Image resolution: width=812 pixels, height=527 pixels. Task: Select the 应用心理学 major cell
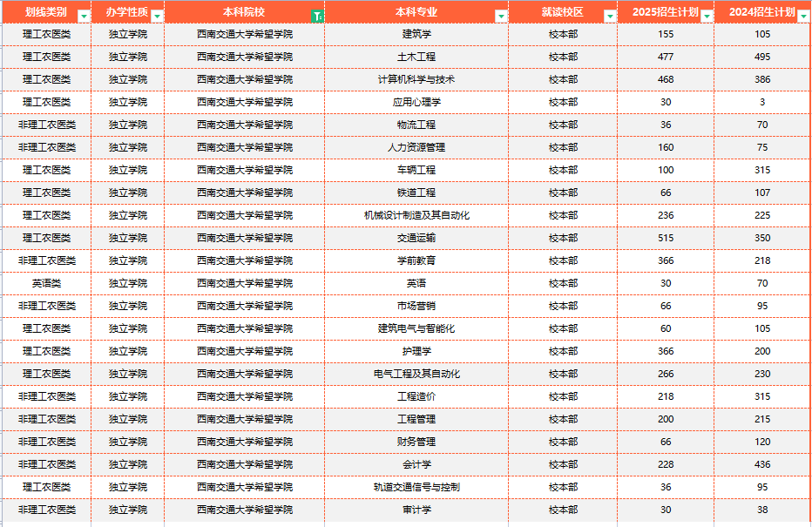(416, 102)
